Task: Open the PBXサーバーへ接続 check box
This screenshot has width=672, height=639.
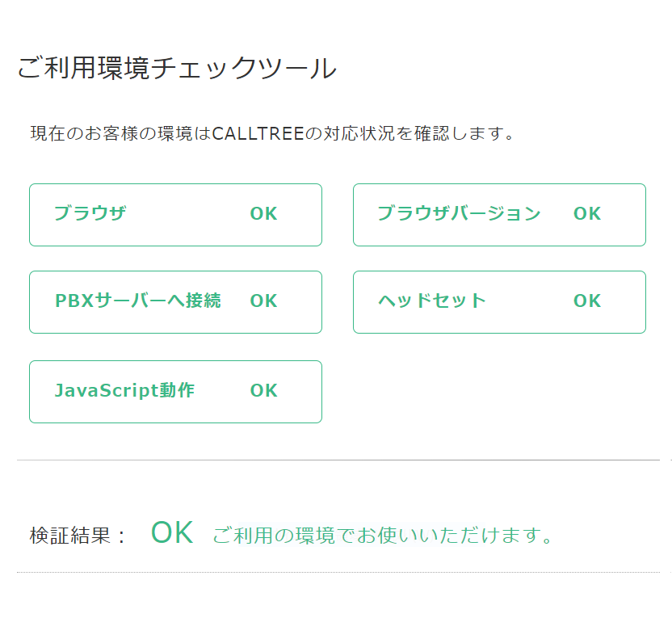Action: tap(175, 302)
